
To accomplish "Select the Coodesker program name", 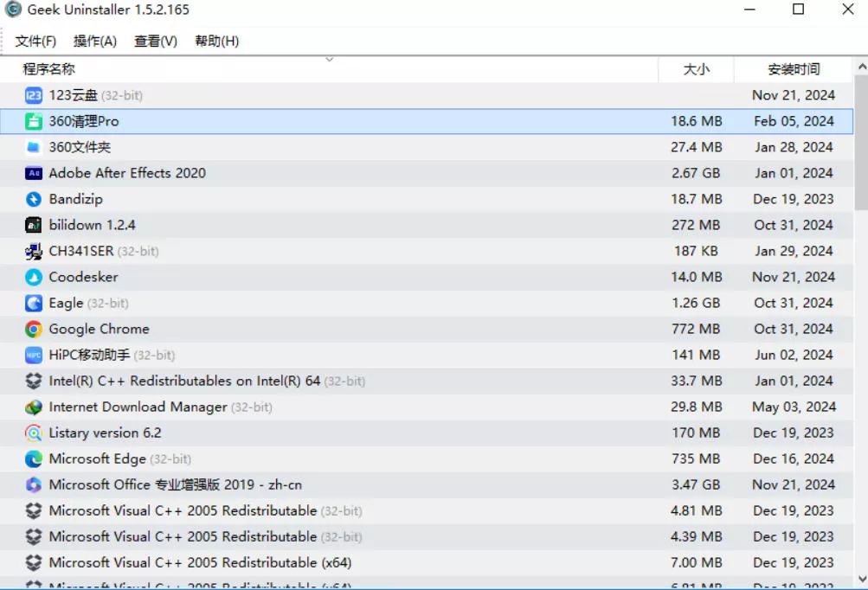I will (x=84, y=278).
